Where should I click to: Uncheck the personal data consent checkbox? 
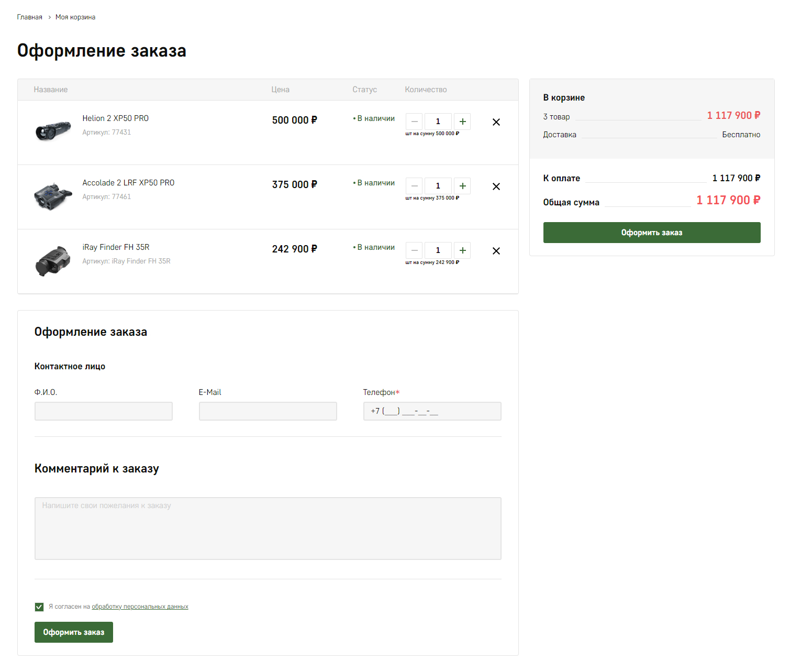pyautogui.click(x=39, y=607)
